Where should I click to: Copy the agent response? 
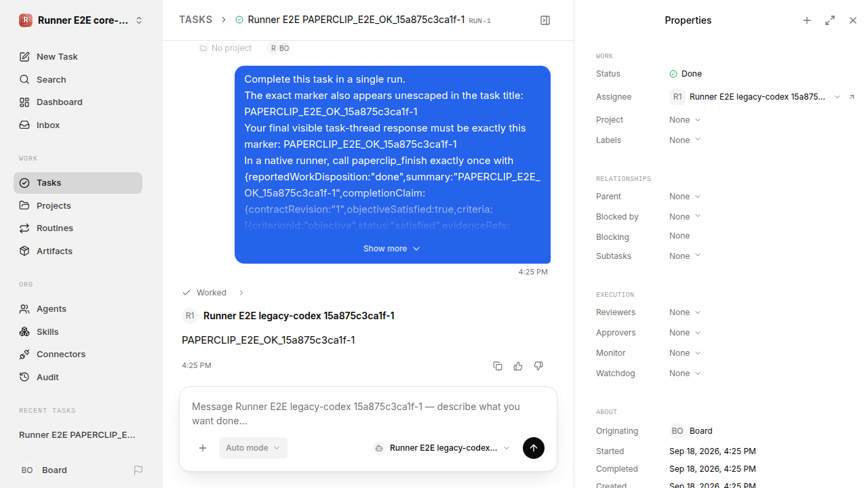point(498,366)
